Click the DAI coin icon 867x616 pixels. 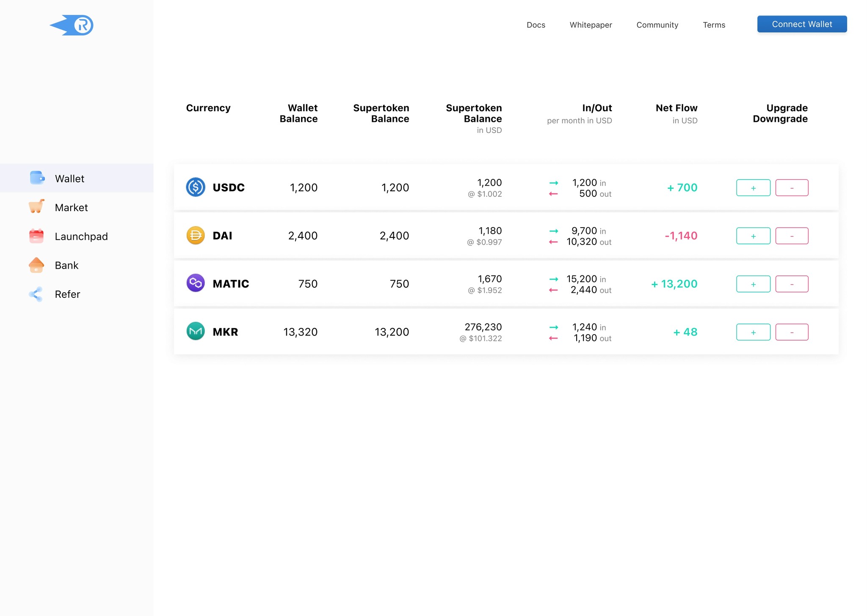click(196, 235)
